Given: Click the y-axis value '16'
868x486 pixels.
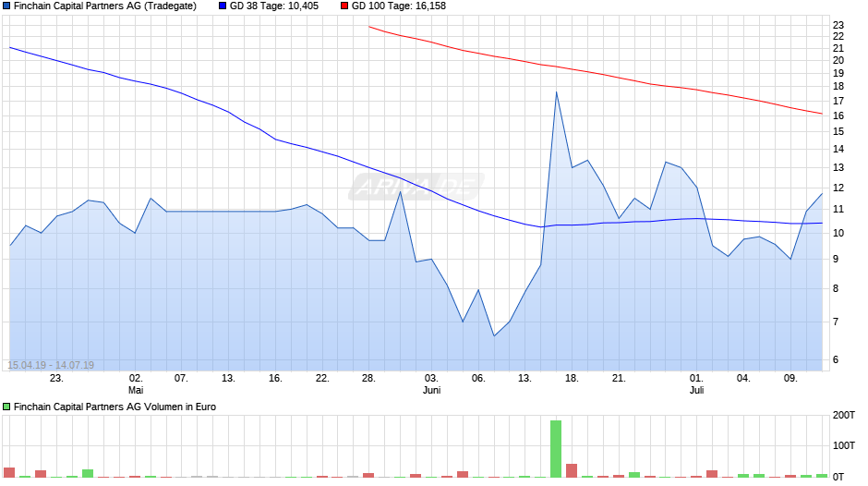Looking at the screenshot, I should click(x=838, y=115).
